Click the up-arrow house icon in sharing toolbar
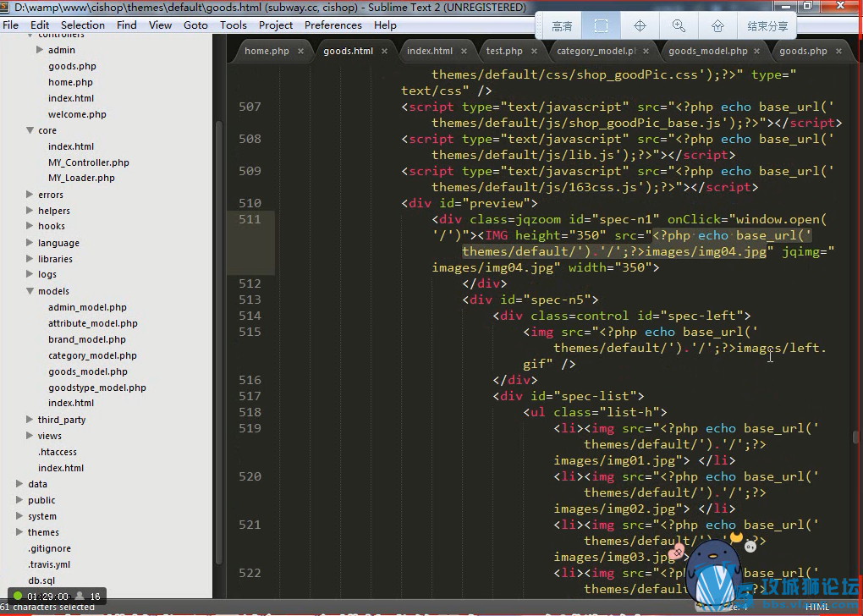The width and height of the screenshot is (863, 616). click(x=717, y=26)
